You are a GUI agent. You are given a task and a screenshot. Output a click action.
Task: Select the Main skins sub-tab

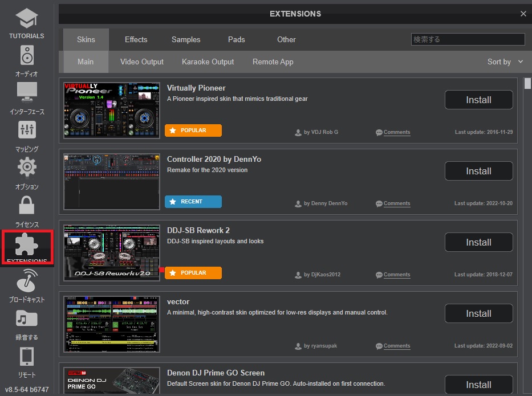(86, 62)
